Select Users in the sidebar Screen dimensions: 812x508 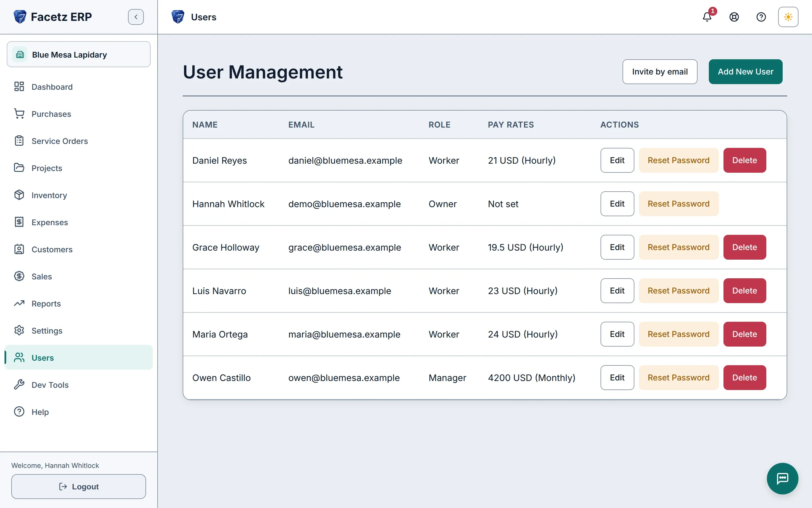[x=78, y=358]
